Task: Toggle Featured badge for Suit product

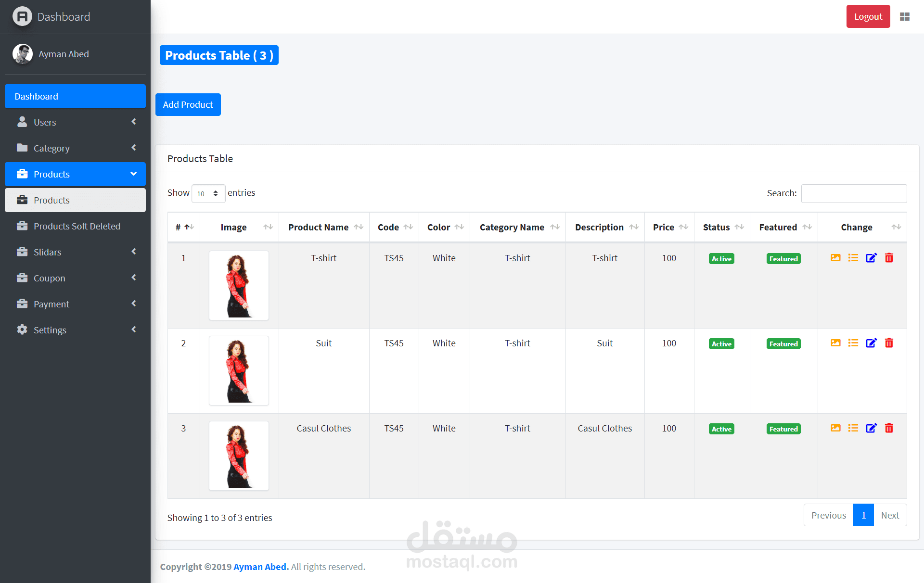Action: [x=783, y=344]
